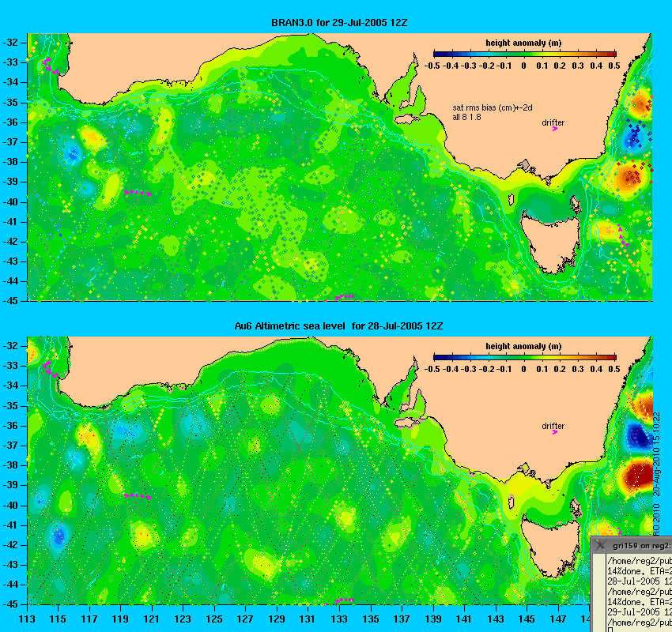Click longitude label 129 on the bottom axis
Screen dimensions: 672x632
tap(277, 619)
